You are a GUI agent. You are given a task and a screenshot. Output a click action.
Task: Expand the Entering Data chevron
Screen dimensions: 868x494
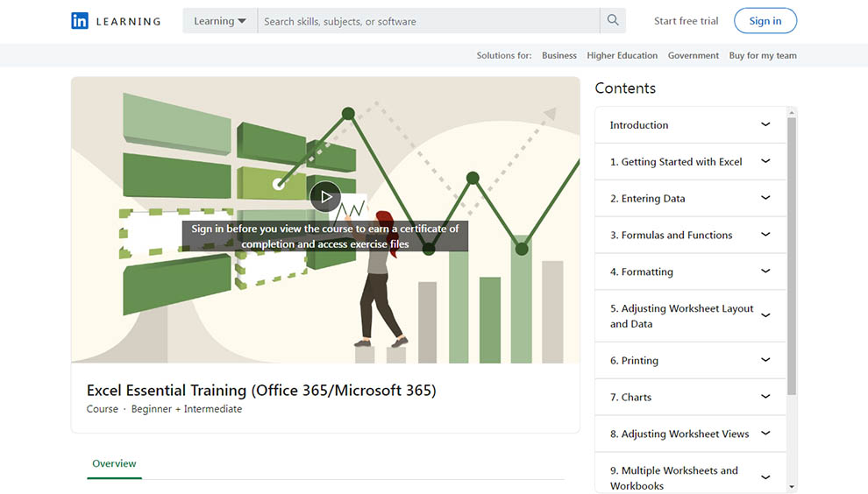tap(765, 197)
